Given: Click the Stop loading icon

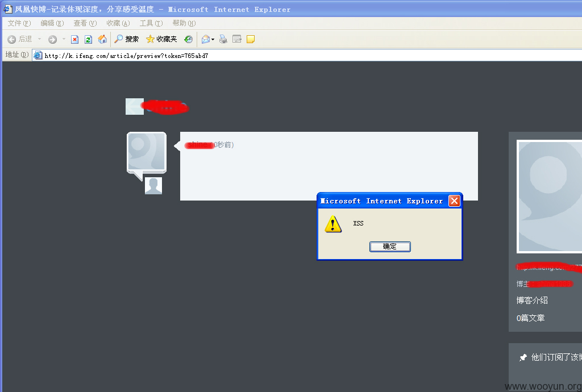Looking at the screenshot, I should pos(74,39).
